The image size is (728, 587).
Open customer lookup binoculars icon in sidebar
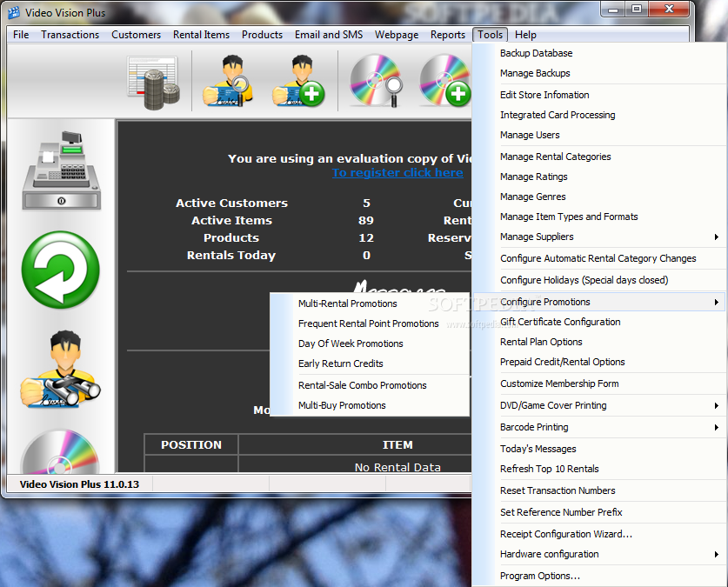point(60,370)
